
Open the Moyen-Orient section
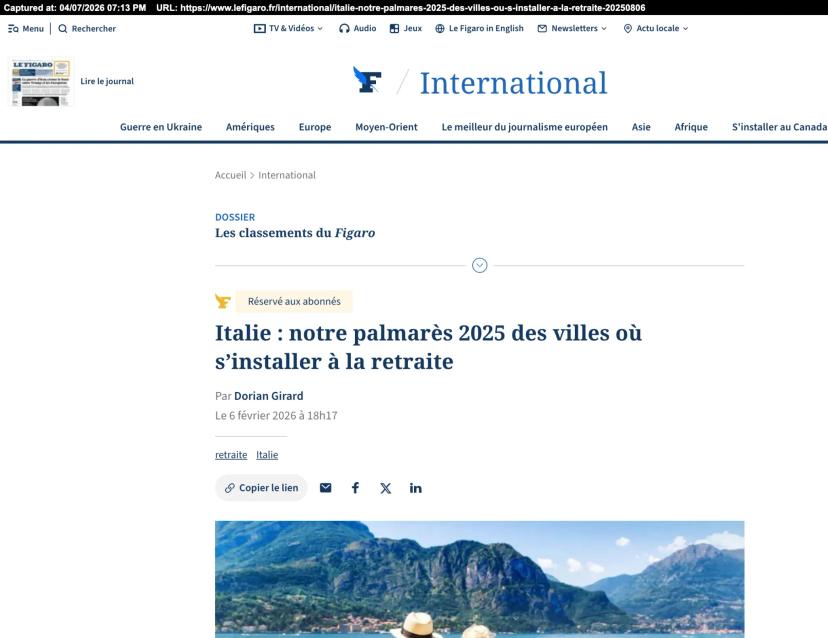387,127
